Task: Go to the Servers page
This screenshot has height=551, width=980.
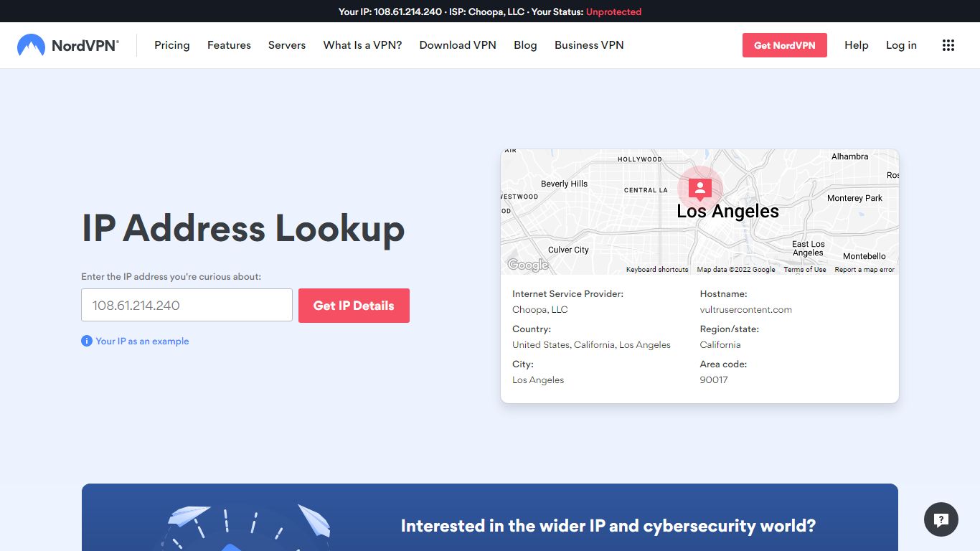Action: pos(287,45)
